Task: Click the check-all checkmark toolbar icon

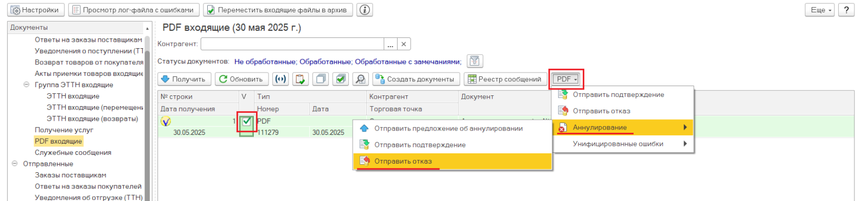Action: 341,79
